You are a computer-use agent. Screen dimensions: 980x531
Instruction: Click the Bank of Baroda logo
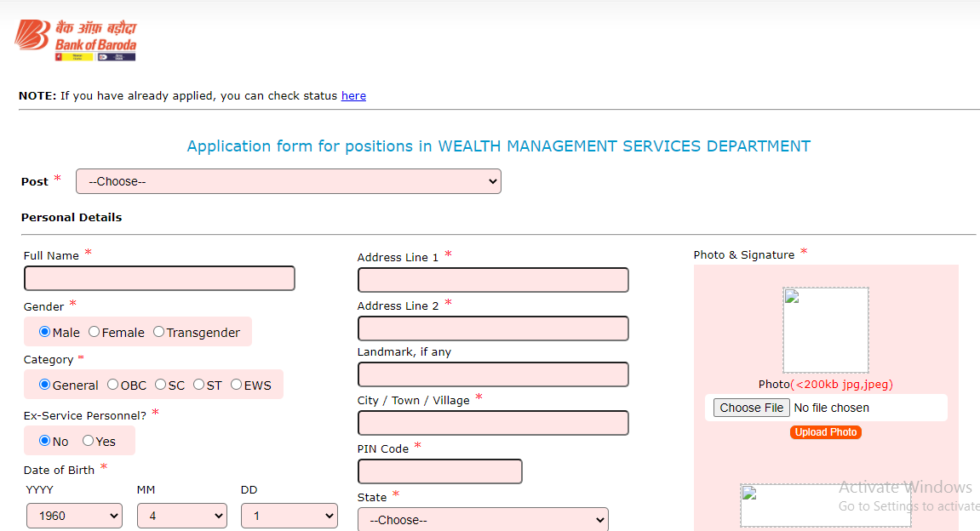coord(76,41)
